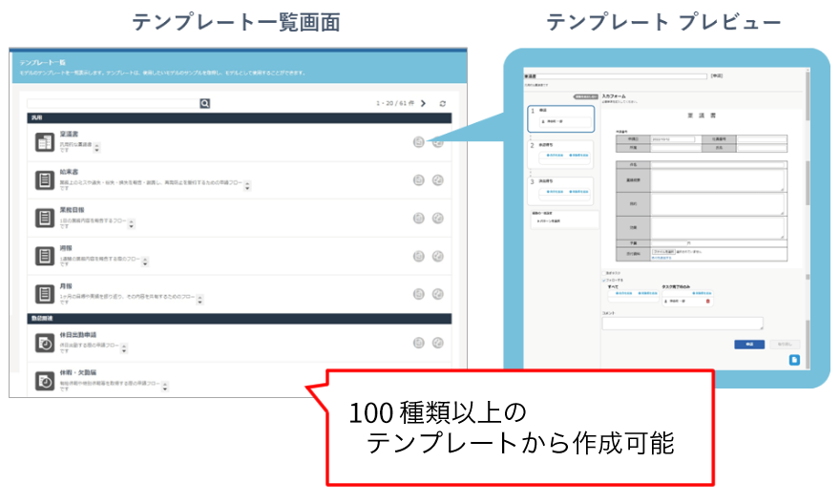Click the rightmost circular icon in 月報 row
The height and width of the screenshot is (504, 840).
coord(438,293)
